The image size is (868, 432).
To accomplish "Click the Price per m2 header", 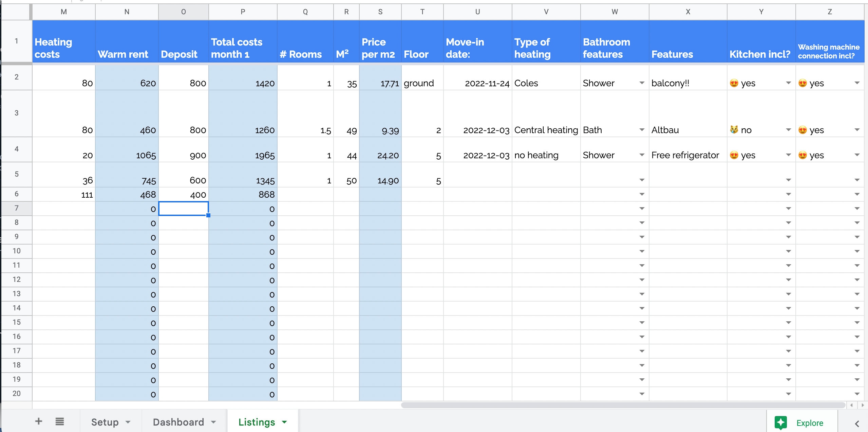I will click(380, 41).
